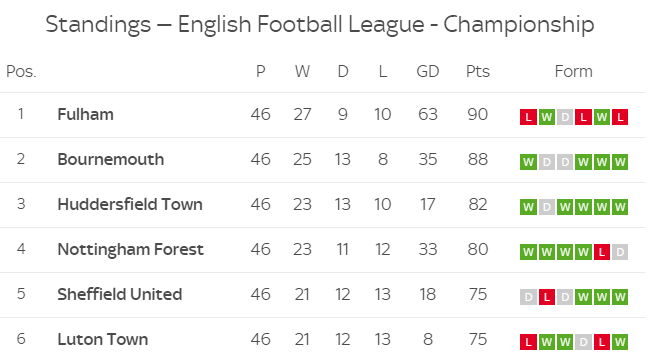Click the Form column header
Image resolution: width=651 pixels, height=362 pixels.
point(573,71)
